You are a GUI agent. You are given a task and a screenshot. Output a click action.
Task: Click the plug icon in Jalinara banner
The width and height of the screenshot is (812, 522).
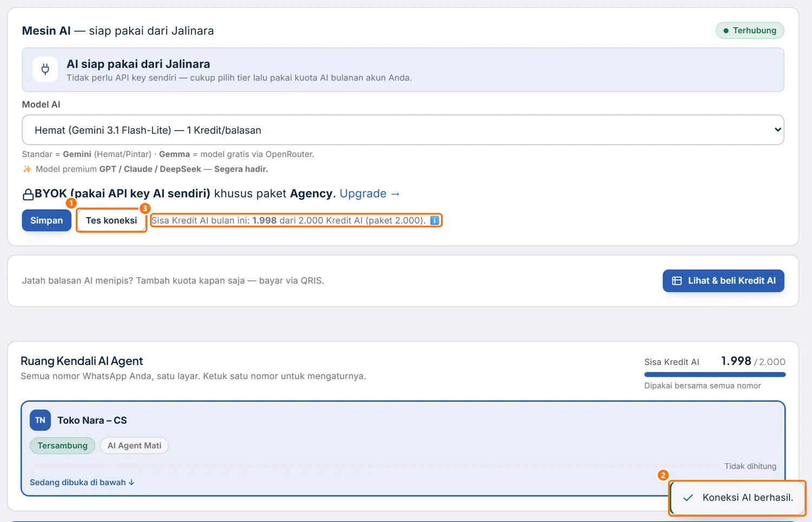(x=45, y=69)
